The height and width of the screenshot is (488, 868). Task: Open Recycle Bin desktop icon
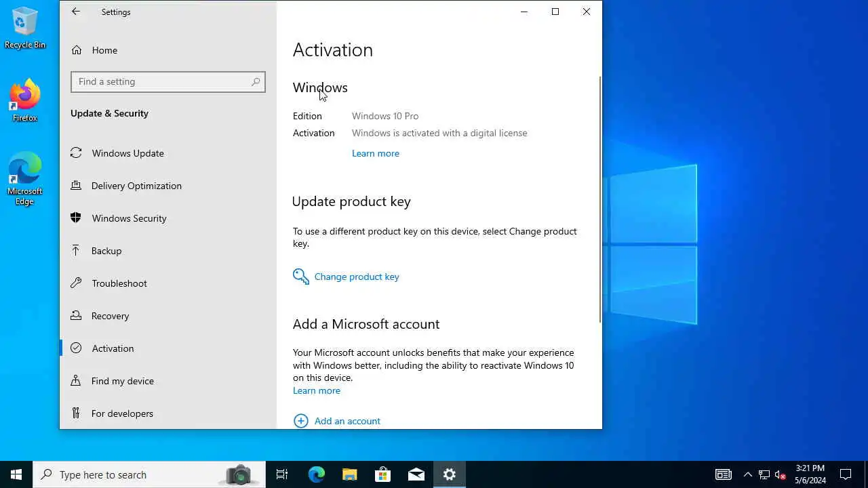25,28
